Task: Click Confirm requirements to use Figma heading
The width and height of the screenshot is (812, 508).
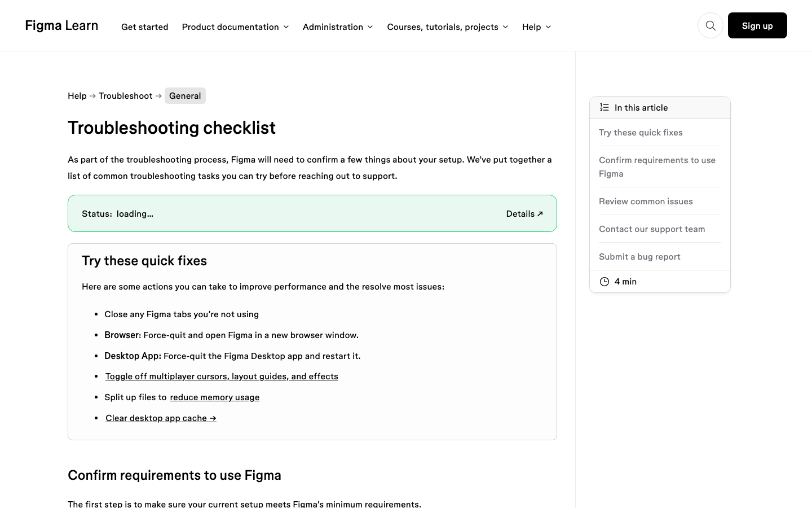Action: coord(174,475)
